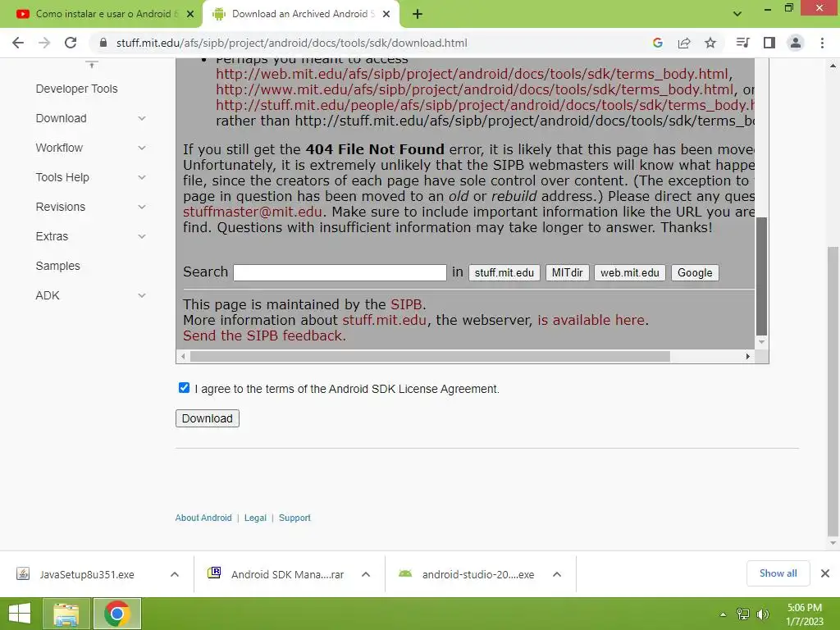Expand the Tools Help sidebar chevron

point(141,177)
